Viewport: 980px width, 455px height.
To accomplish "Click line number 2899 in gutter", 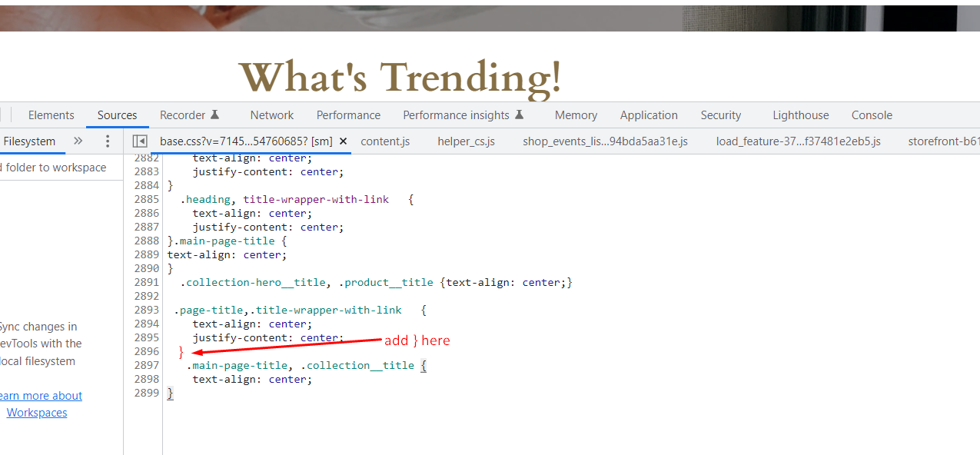I will (146, 394).
